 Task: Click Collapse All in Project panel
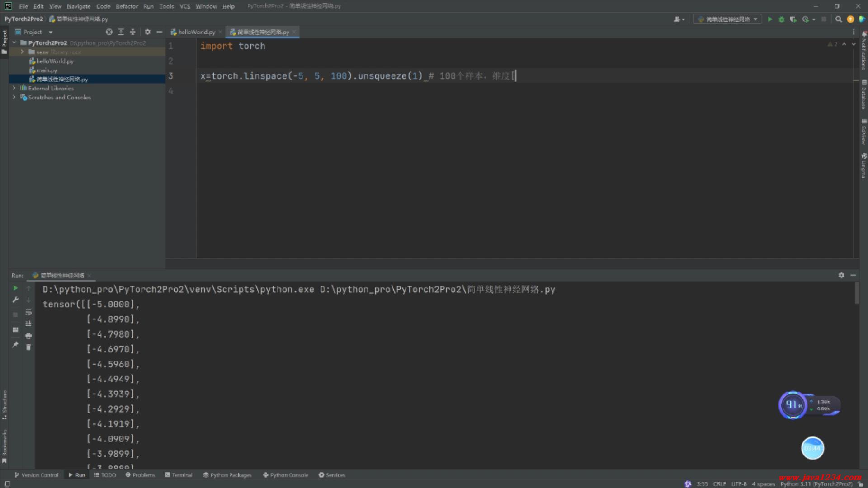tap(132, 32)
